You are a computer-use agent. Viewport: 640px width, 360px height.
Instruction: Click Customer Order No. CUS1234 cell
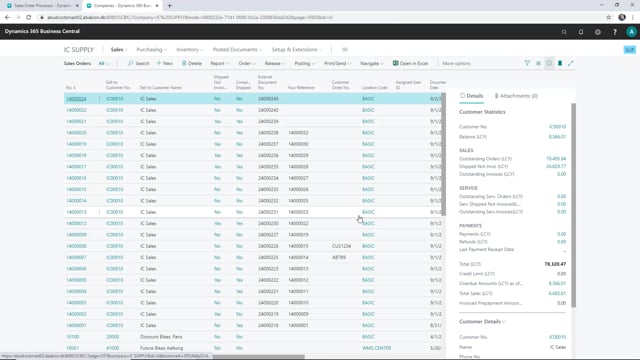(341, 246)
